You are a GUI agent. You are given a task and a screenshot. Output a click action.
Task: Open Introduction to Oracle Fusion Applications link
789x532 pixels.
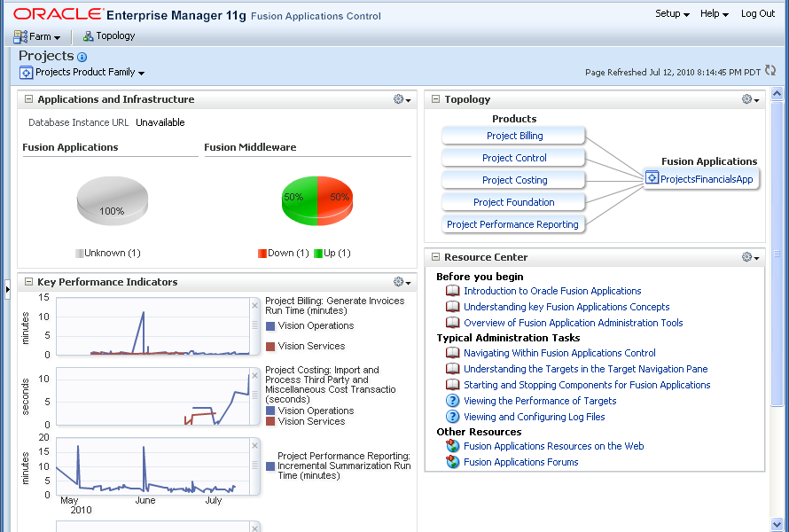click(551, 291)
